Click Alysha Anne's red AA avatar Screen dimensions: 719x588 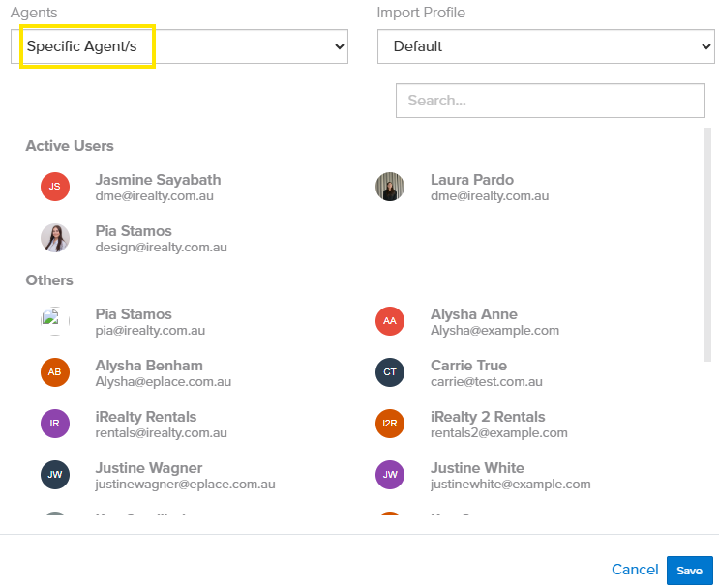coord(390,321)
